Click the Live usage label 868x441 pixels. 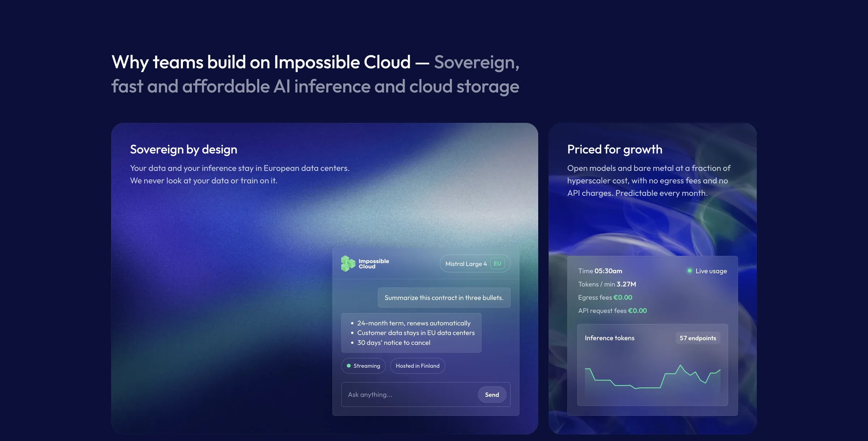coord(711,271)
